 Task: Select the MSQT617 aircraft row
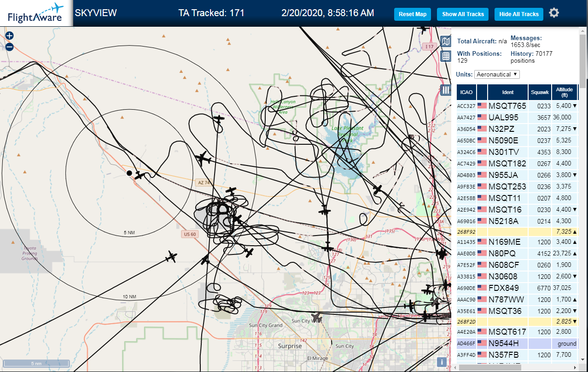(x=517, y=331)
